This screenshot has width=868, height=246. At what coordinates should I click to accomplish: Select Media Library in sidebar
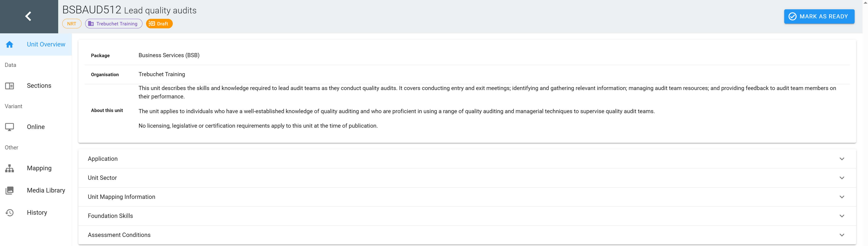(x=46, y=190)
